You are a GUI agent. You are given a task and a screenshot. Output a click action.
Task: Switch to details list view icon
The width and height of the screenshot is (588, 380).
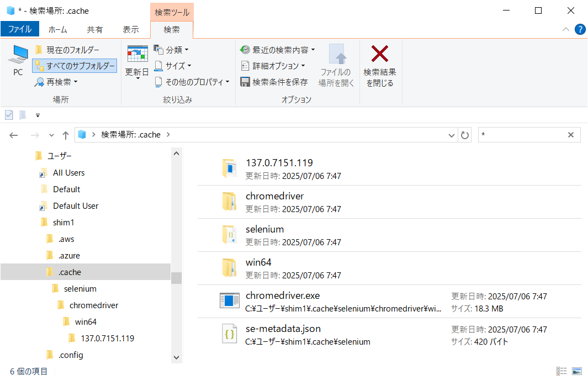click(561, 371)
